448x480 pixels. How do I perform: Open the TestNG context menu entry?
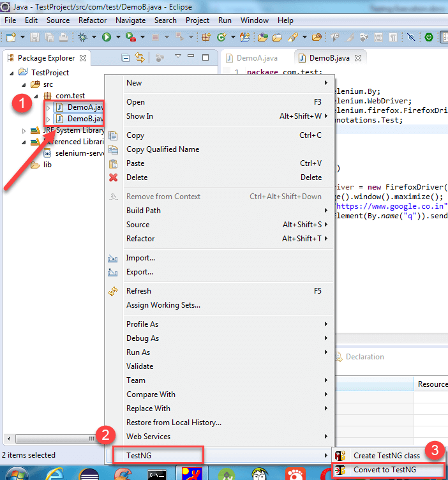point(158,455)
